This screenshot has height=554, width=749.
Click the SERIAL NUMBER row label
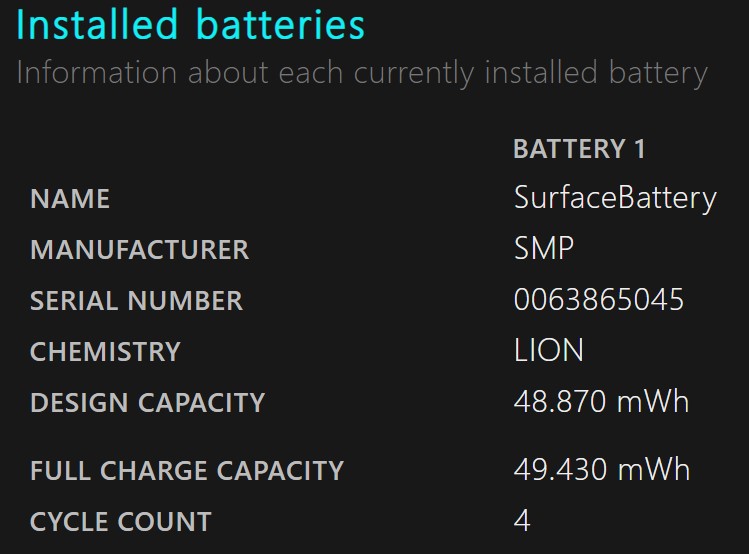(x=136, y=301)
